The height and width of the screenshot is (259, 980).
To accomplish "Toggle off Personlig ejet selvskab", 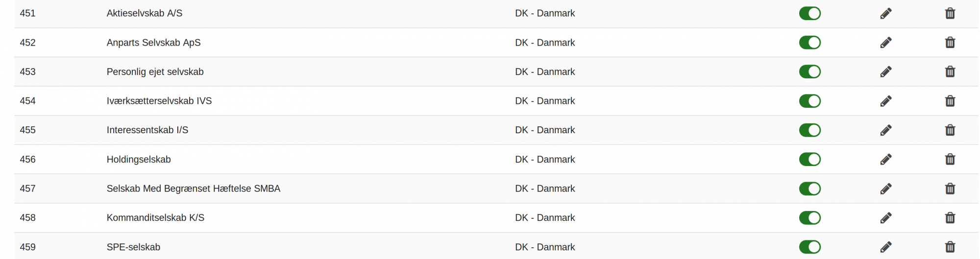I will [809, 71].
